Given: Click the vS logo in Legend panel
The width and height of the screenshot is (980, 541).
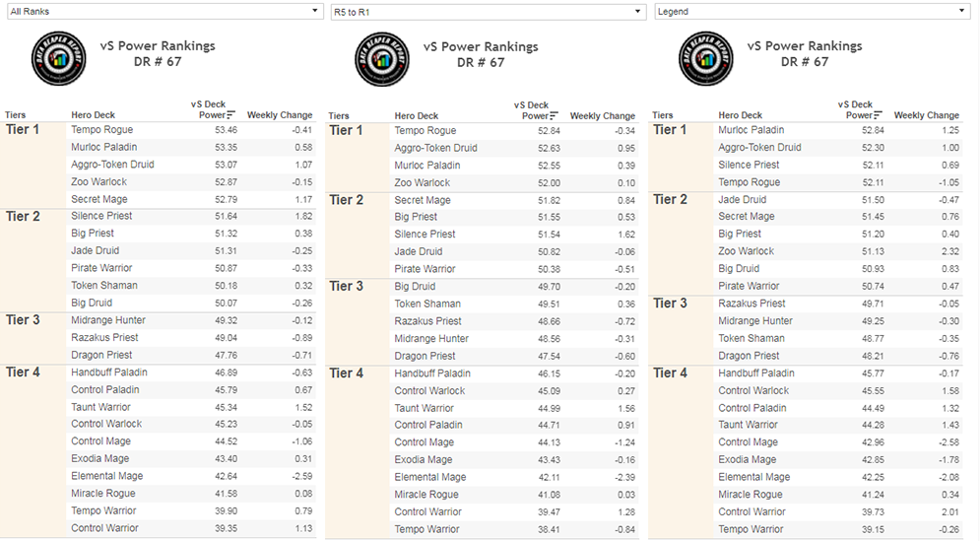Looking at the screenshot, I should tap(705, 58).
